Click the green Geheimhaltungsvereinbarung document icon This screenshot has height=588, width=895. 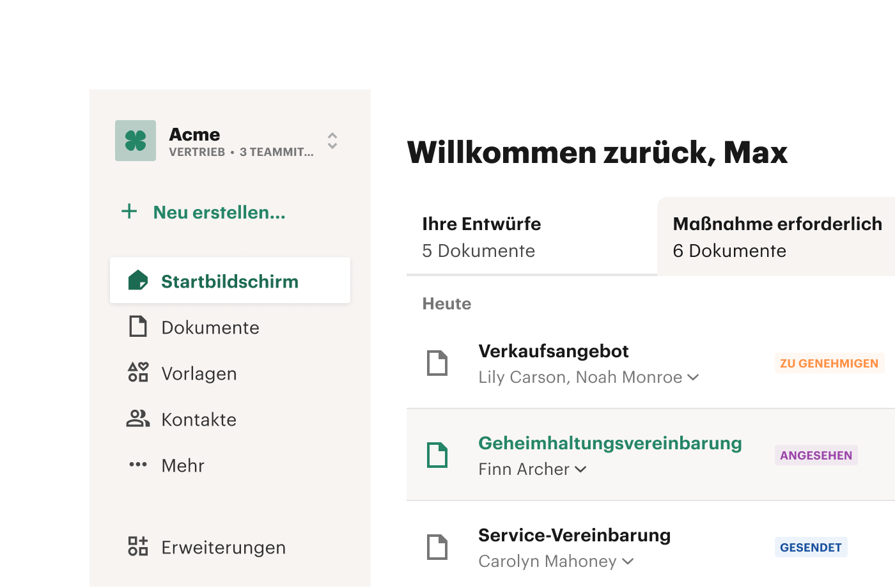437,455
